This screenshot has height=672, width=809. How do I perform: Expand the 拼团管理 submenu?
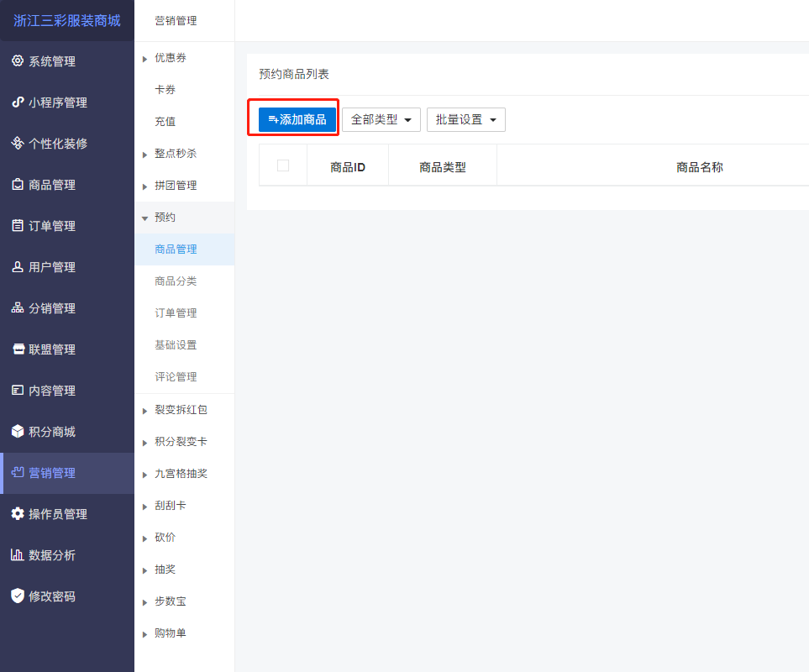[x=145, y=186]
